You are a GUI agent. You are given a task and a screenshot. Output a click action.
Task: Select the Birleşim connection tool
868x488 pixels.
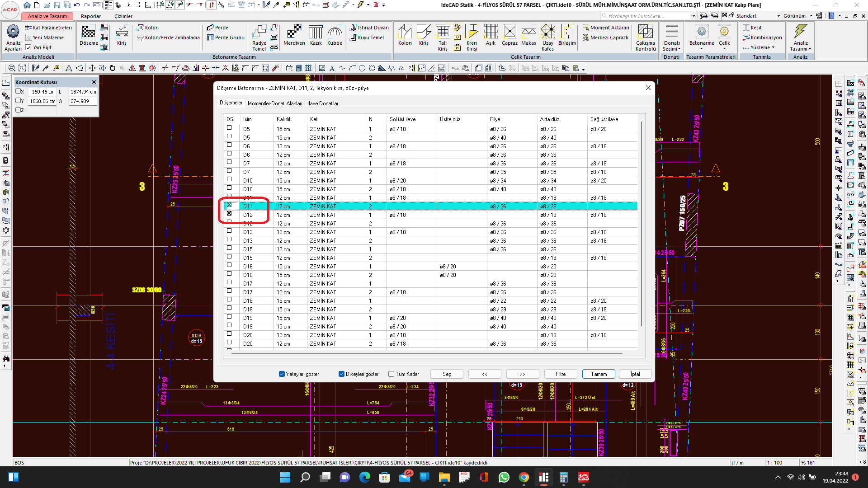pyautogui.click(x=567, y=35)
